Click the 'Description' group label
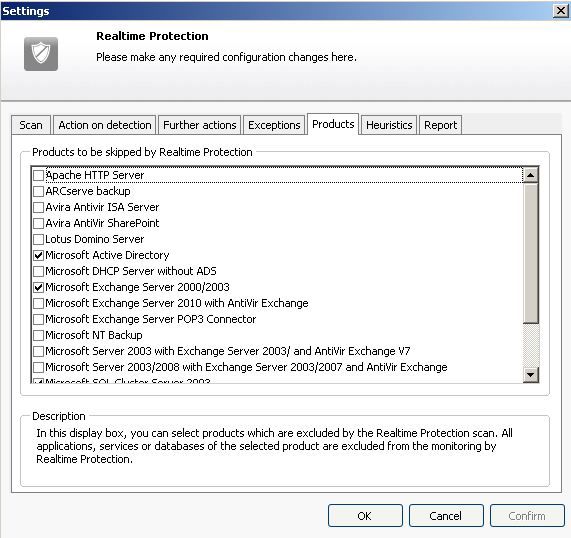This screenshot has height=538, width=571. point(59,416)
